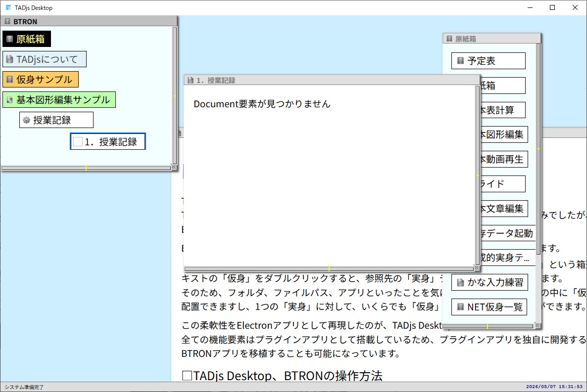Click the cabinet icon beside NET仮身一覧

460,307
